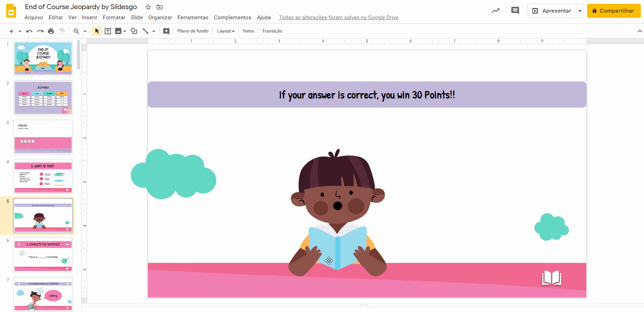Open the Ferramentas menu
Image resolution: width=644 pixels, height=312 pixels.
click(x=193, y=18)
